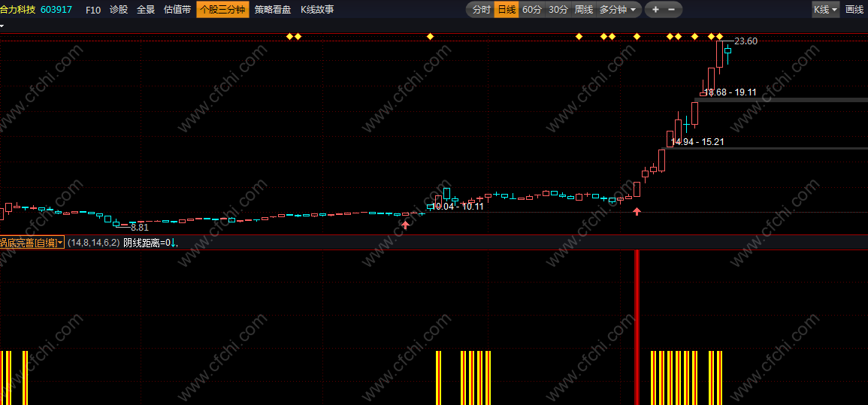Zoom out the chart with minus button
Screen dimensions: 868x405
672,10
